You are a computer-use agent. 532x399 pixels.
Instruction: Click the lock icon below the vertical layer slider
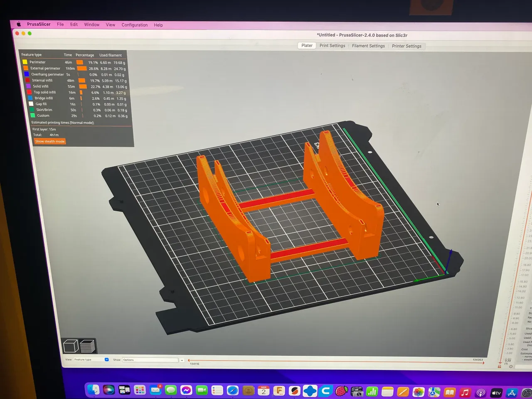pyautogui.click(x=499, y=366)
